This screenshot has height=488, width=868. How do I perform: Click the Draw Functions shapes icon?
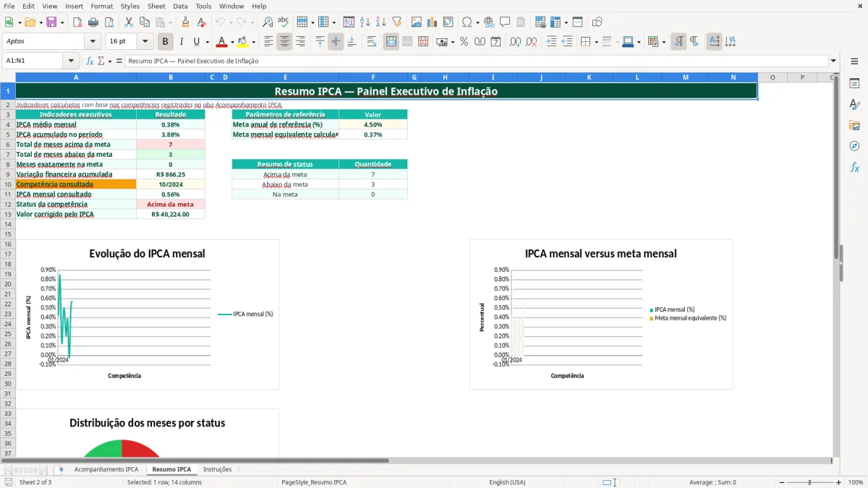[597, 22]
